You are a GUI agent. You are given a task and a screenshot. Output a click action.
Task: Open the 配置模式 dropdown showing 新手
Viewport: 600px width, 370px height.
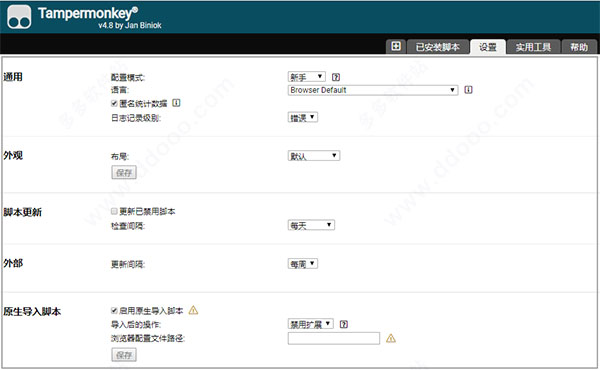click(307, 77)
